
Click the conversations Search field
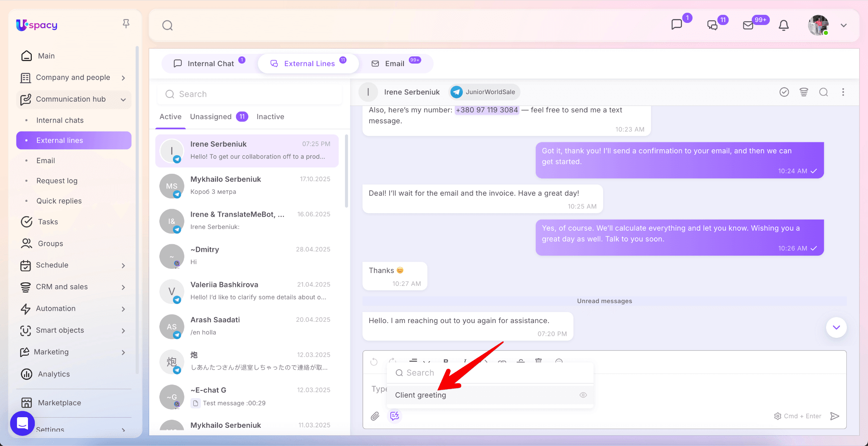pyautogui.click(x=250, y=94)
